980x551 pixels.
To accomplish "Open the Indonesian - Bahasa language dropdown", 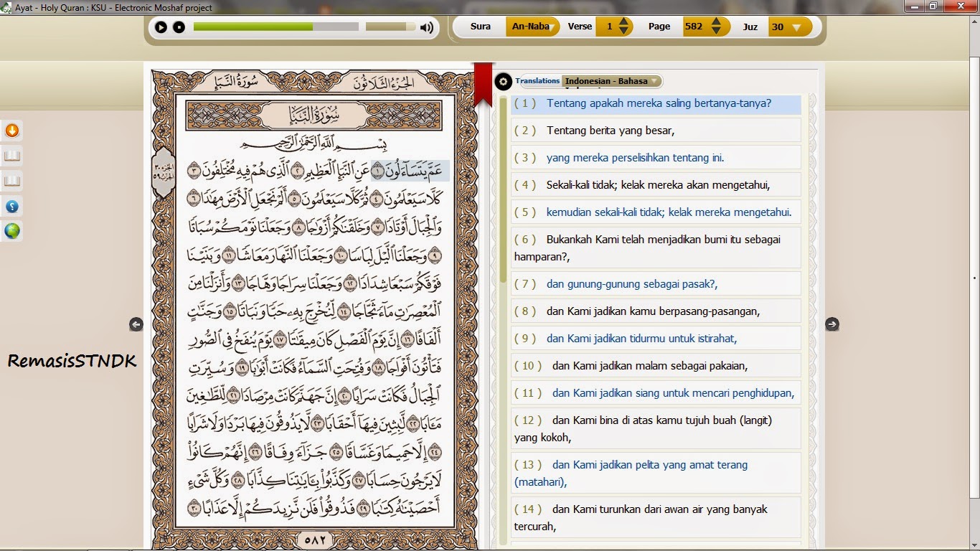I will tap(611, 81).
